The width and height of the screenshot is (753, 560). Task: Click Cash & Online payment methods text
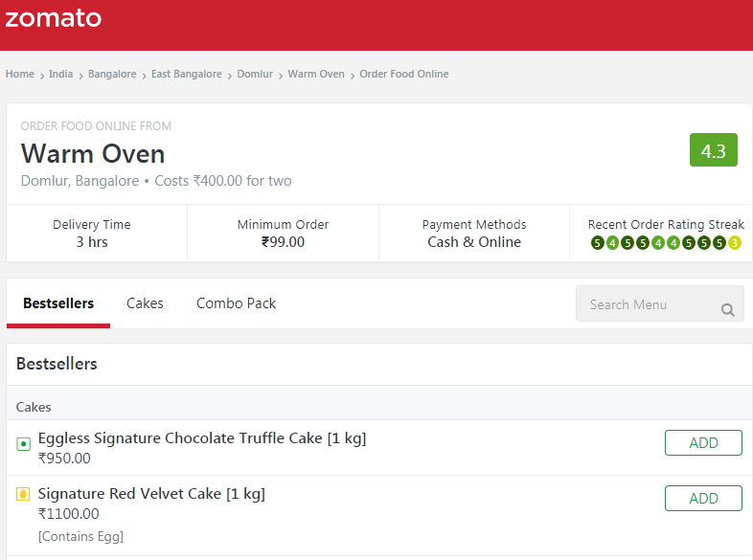point(474,242)
